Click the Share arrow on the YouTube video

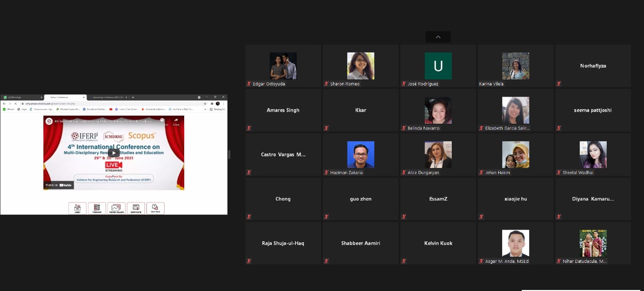pos(176,121)
